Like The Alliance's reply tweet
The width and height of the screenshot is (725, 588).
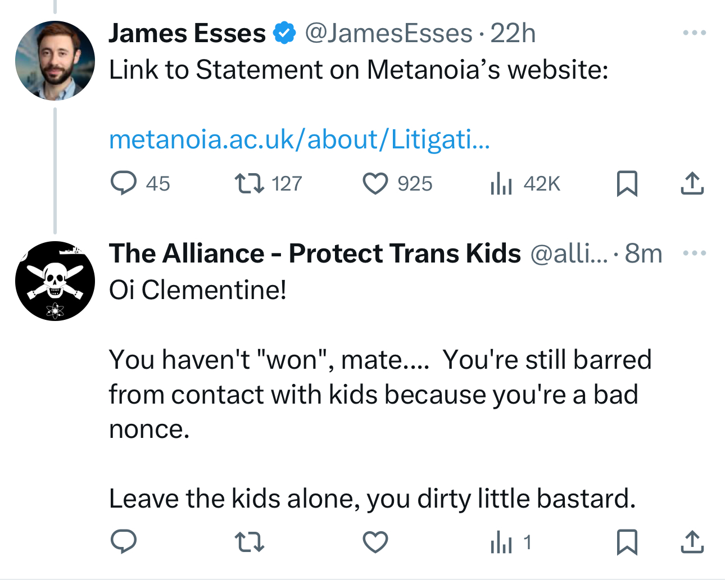click(375, 542)
